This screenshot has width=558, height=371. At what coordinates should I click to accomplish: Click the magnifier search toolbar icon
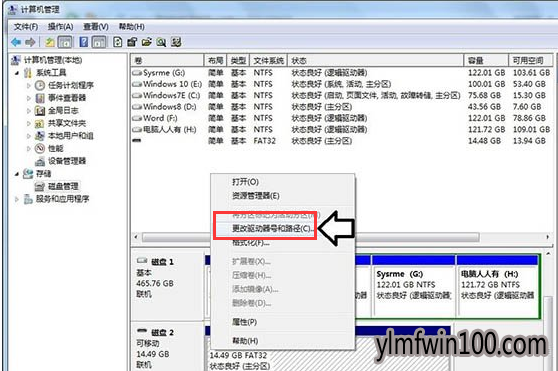coord(161,42)
